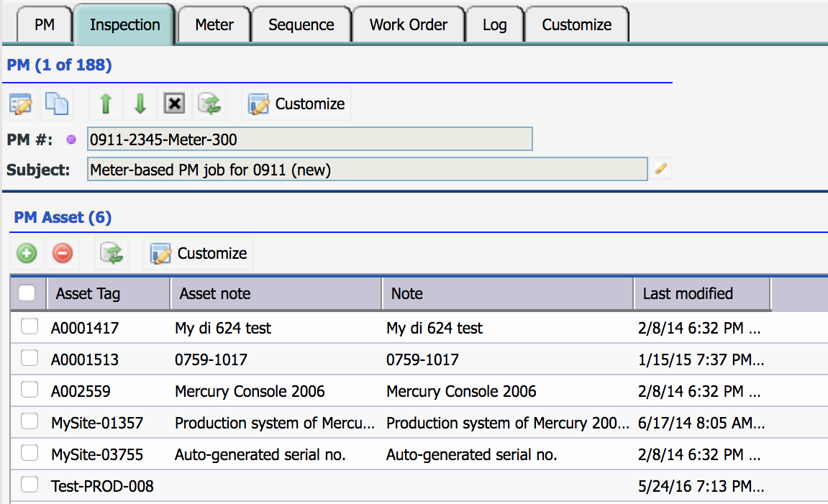Click Note cell '0759-1017'
Image resolution: width=828 pixels, height=504 pixels.
(422, 360)
